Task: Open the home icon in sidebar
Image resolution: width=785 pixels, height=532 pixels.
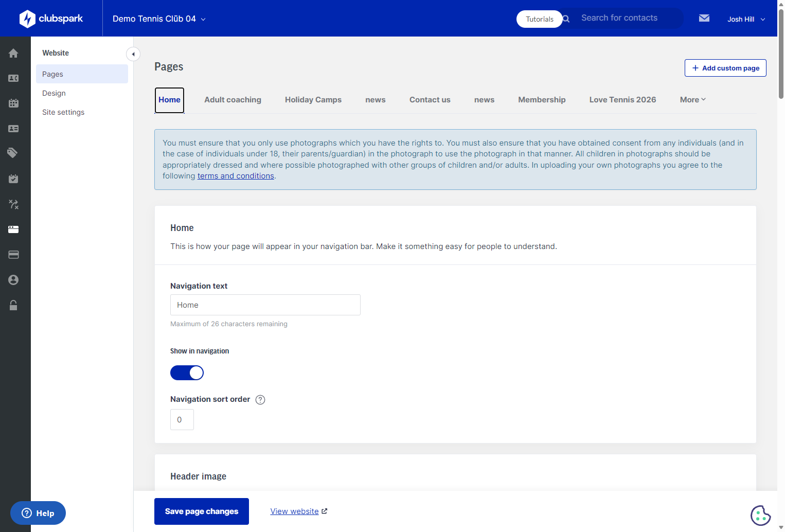Action: (13, 53)
